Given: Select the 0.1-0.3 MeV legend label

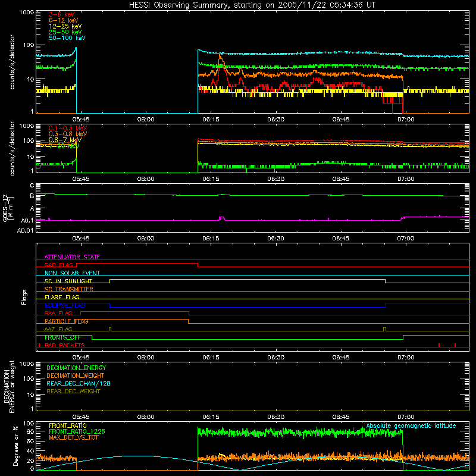Looking at the screenshot, I should click(x=68, y=128).
